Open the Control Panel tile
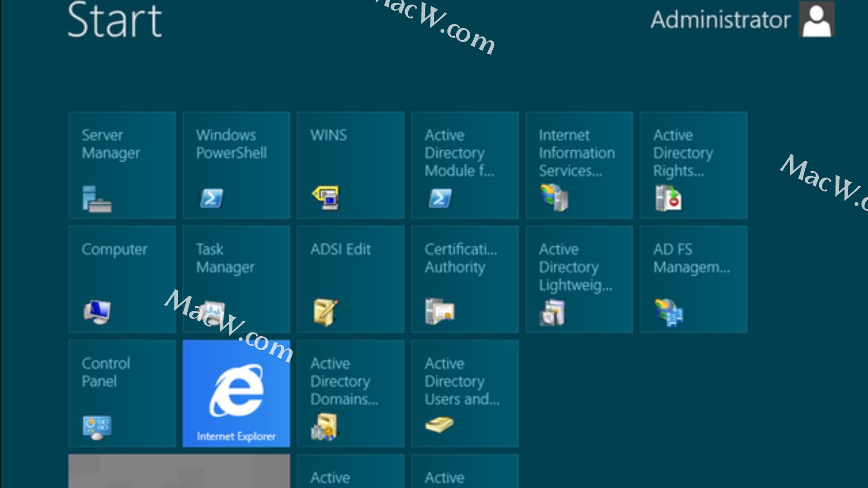Screen dimensions: 868x488 pos(122,394)
